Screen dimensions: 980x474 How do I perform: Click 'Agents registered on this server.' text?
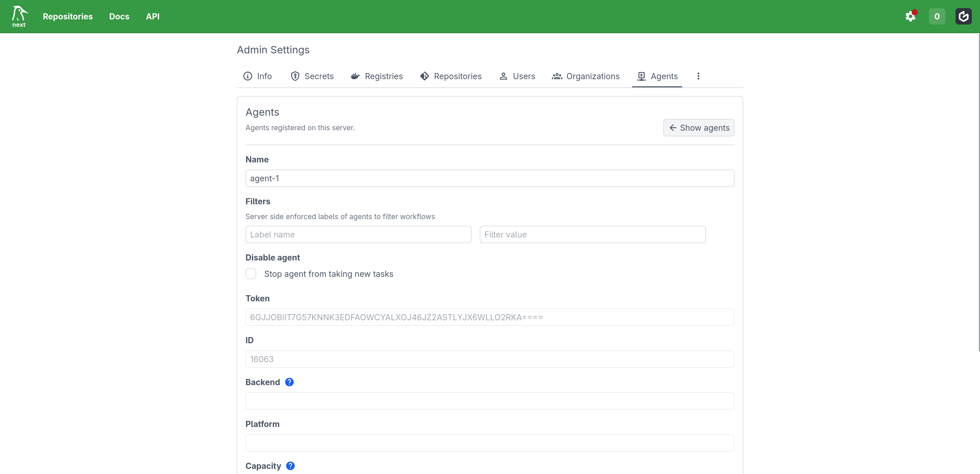click(x=300, y=127)
